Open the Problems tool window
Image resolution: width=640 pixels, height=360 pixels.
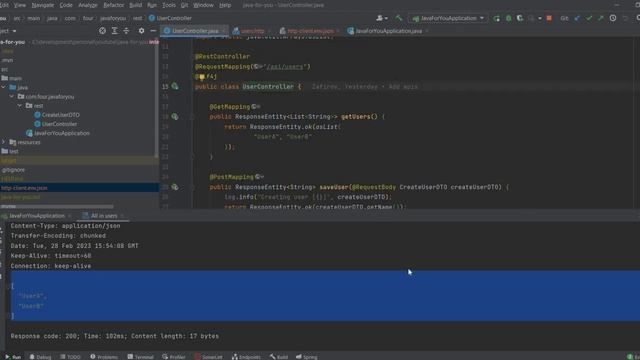[x=104, y=357]
